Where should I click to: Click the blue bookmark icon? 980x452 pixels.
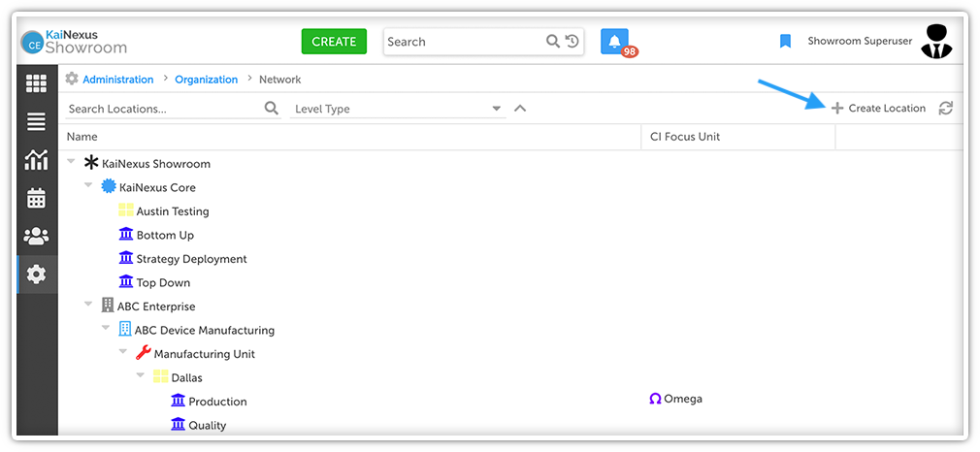[786, 42]
